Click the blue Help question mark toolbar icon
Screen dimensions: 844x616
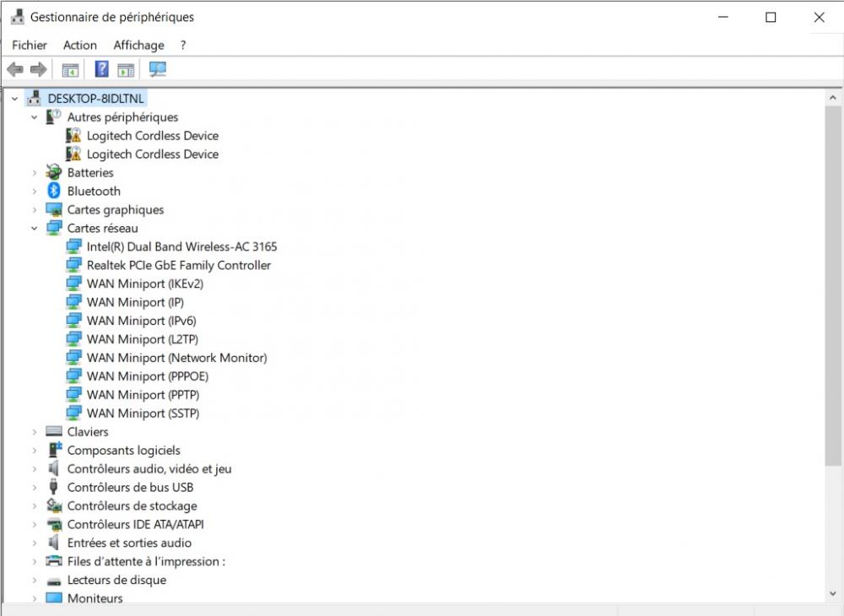[x=101, y=69]
